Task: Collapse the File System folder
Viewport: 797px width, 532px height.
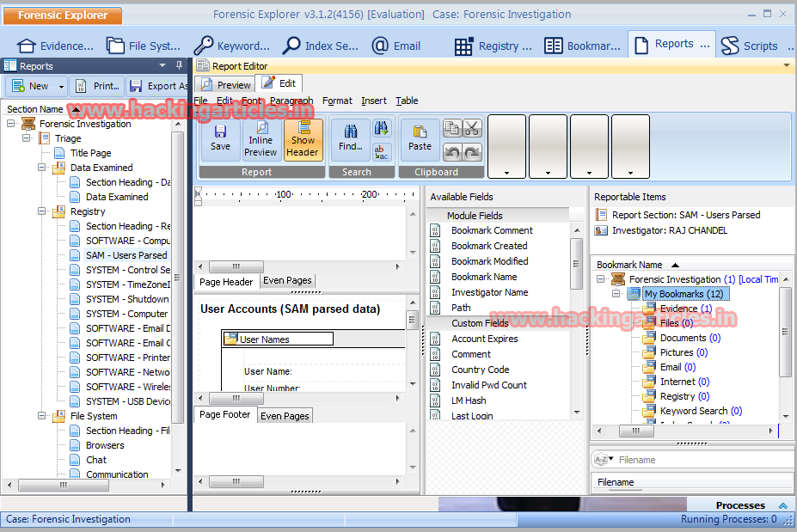Action: pos(41,416)
